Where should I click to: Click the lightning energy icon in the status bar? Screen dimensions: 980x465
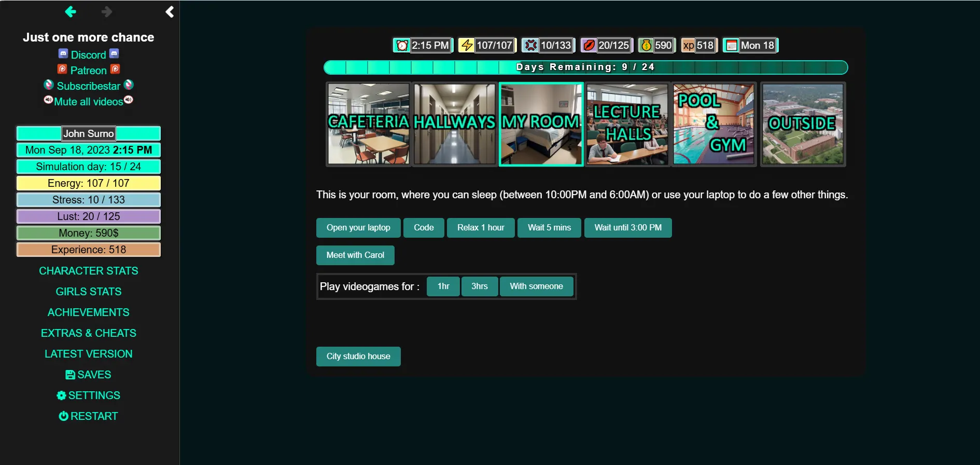467,46
